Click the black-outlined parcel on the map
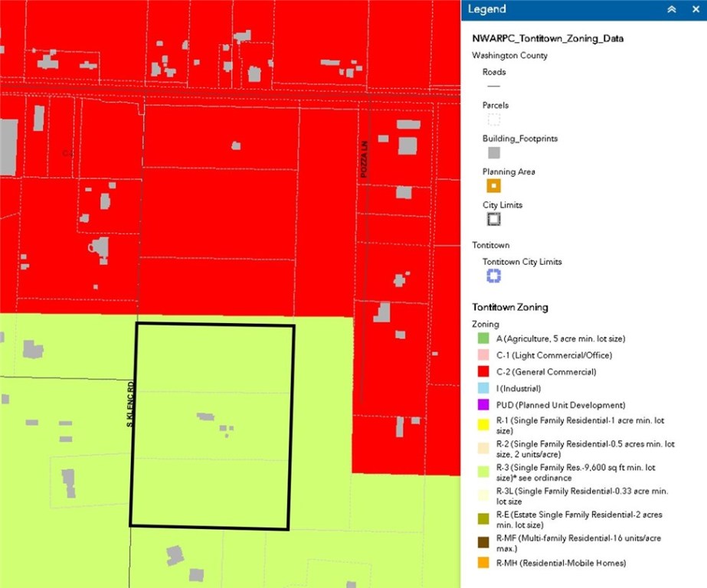Image resolution: width=707 pixels, height=588 pixels. (214, 425)
